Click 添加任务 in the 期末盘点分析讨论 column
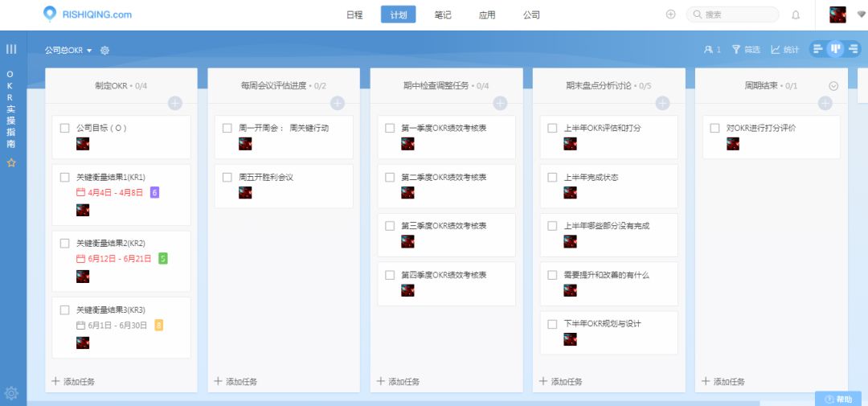 coord(560,381)
